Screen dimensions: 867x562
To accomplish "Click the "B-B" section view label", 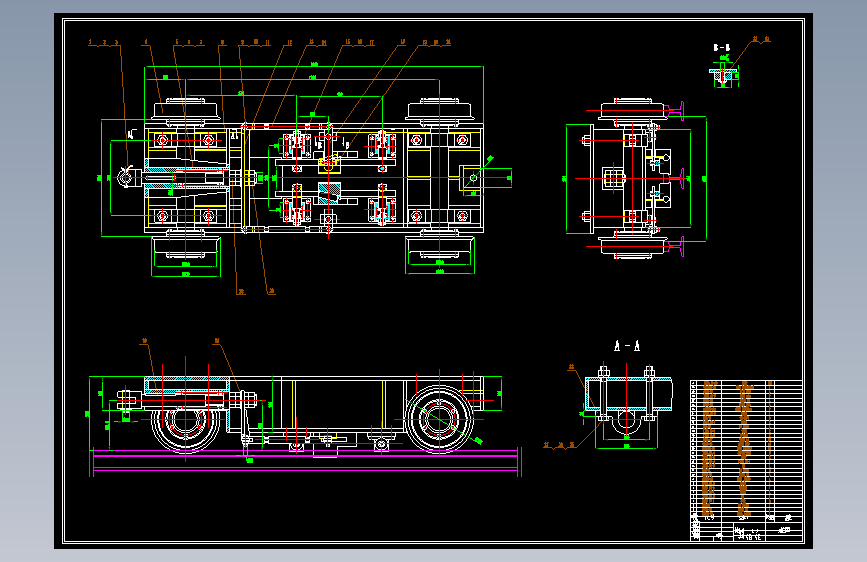I will [x=722, y=48].
